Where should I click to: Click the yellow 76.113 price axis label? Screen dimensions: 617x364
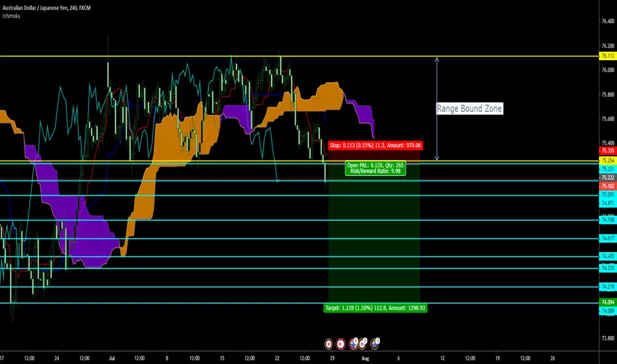pos(608,56)
